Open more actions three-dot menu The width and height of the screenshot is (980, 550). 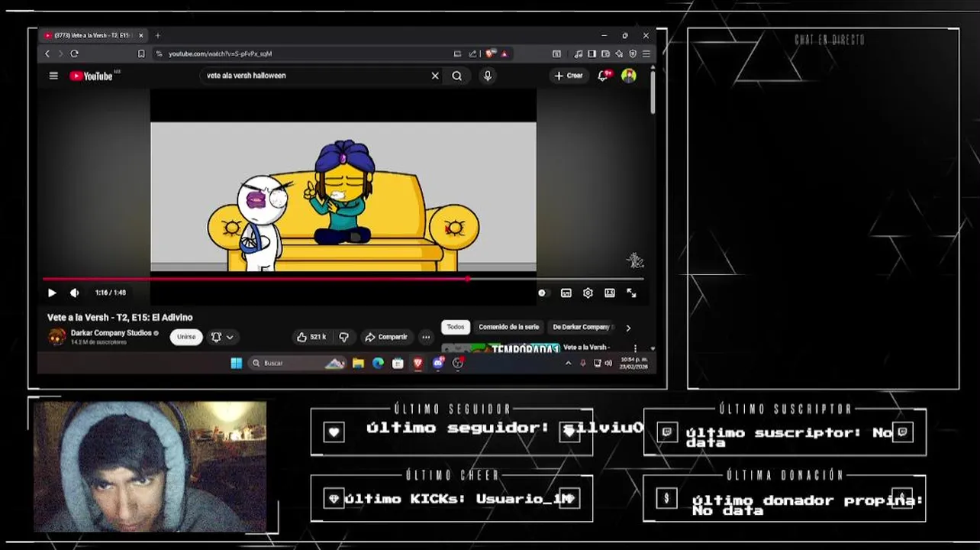pos(426,337)
